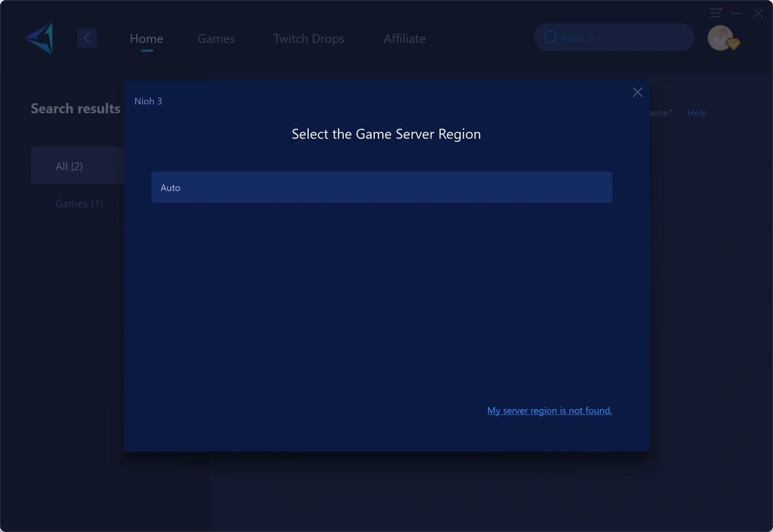
Task: Click the 'My server region is not found' link
Action: click(x=549, y=410)
